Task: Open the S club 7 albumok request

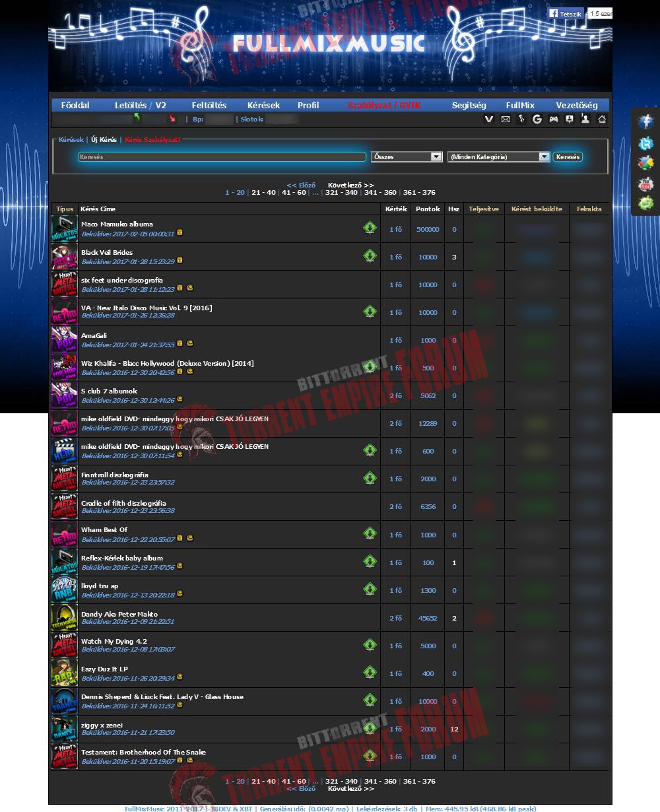Action: 109,391
